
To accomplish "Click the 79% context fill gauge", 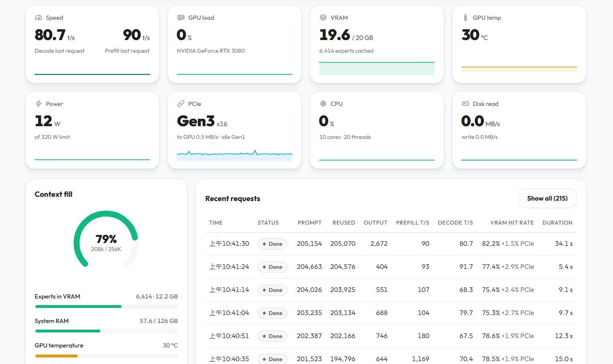I will click(x=106, y=239).
